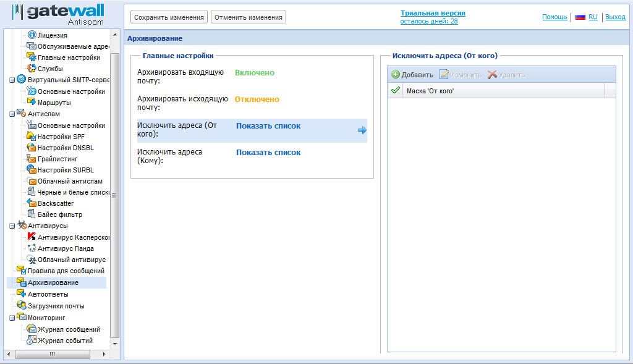Click the Настройки SPF icon

(32, 136)
